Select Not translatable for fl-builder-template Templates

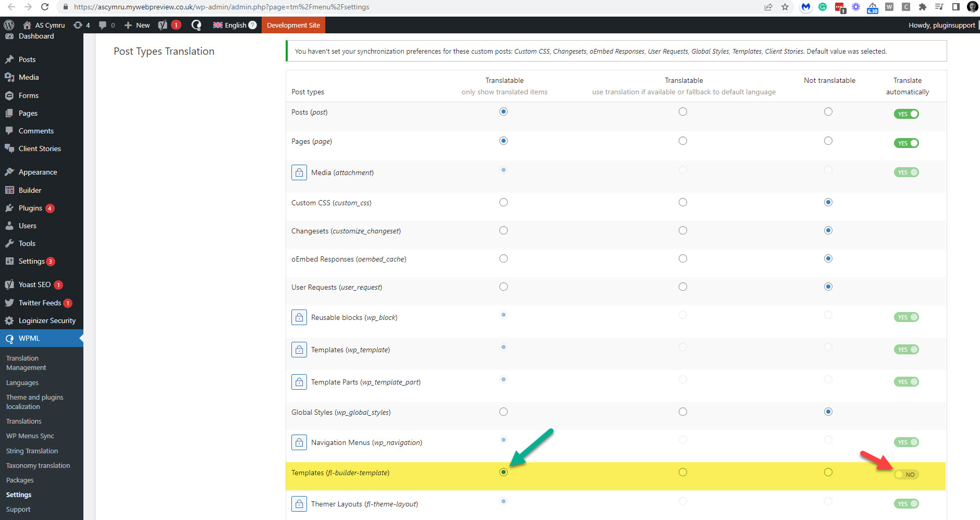pos(828,472)
